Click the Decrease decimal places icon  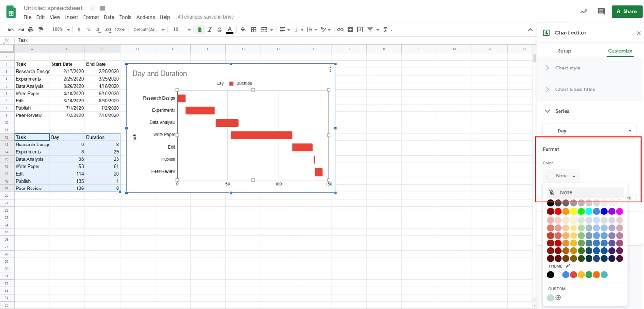[98, 30]
